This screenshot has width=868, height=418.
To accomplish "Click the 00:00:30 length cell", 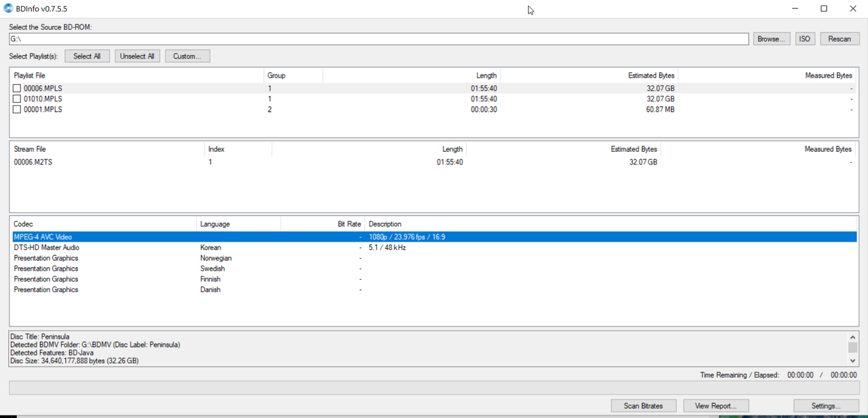I will pyautogui.click(x=484, y=110).
